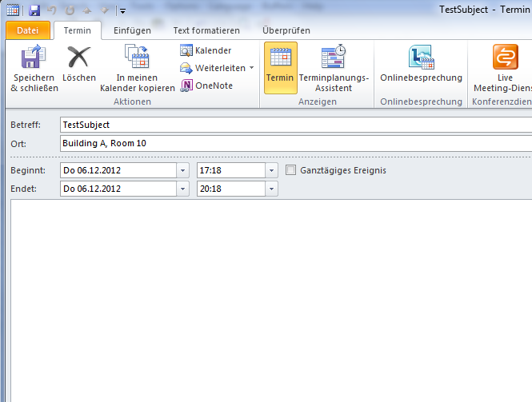Viewport: 532px width, 402px height.
Task: Switch to the Einfügen tab
Action: click(132, 30)
